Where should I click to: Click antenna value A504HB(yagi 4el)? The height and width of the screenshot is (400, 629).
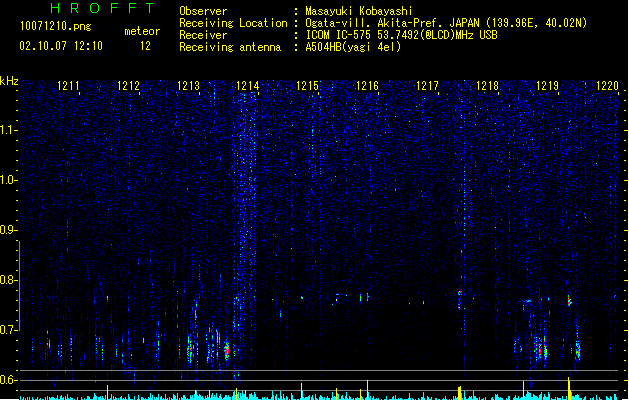point(353,47)
